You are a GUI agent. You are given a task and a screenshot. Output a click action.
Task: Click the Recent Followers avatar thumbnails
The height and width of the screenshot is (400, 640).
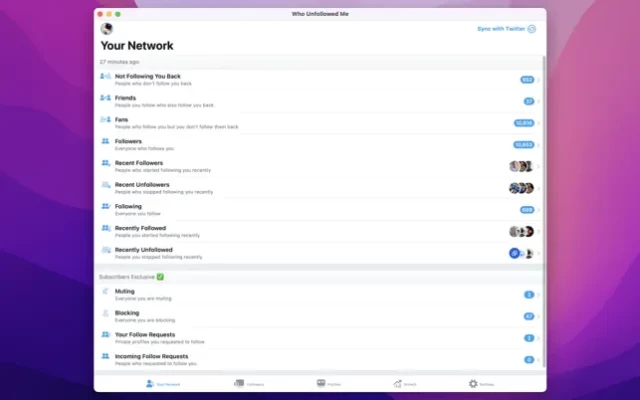tap(521, 166)
